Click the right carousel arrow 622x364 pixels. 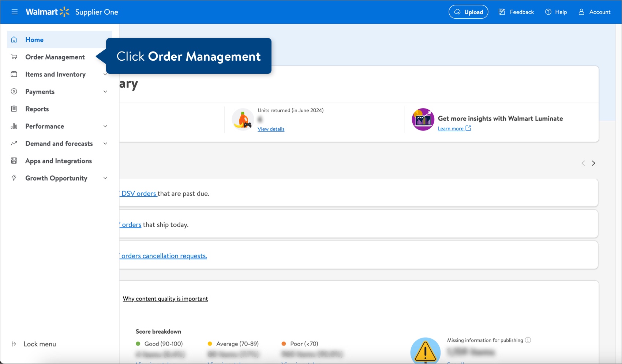pos(593,163)
